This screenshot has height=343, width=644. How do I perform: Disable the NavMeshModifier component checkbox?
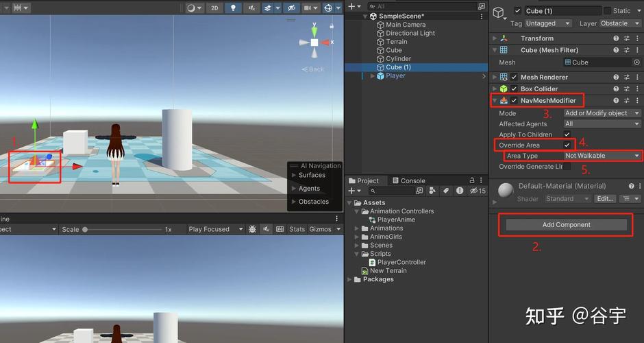click(x=514, y=100)
